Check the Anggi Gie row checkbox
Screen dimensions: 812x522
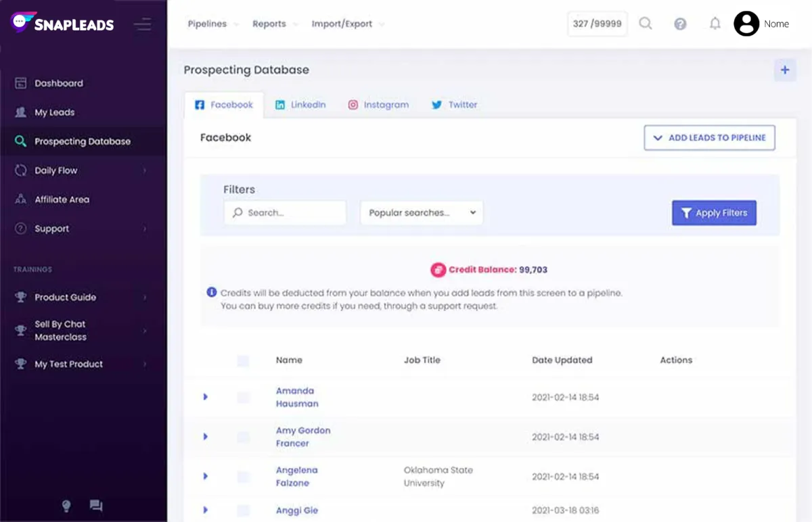(243, 511)
